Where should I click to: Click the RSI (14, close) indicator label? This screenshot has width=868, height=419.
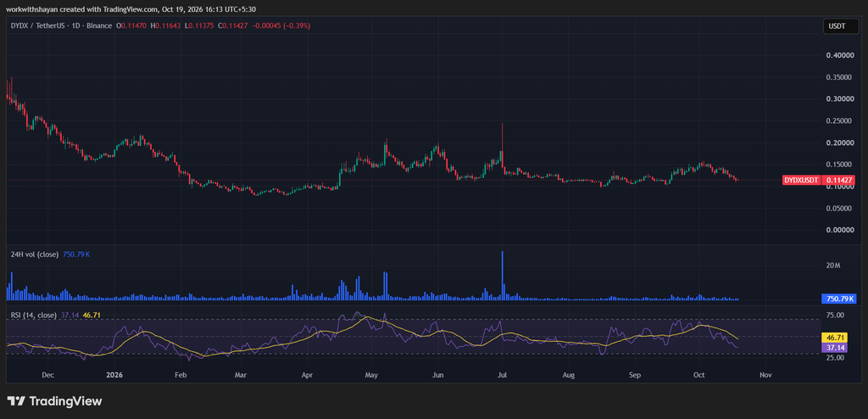click(x=34, y=315)
